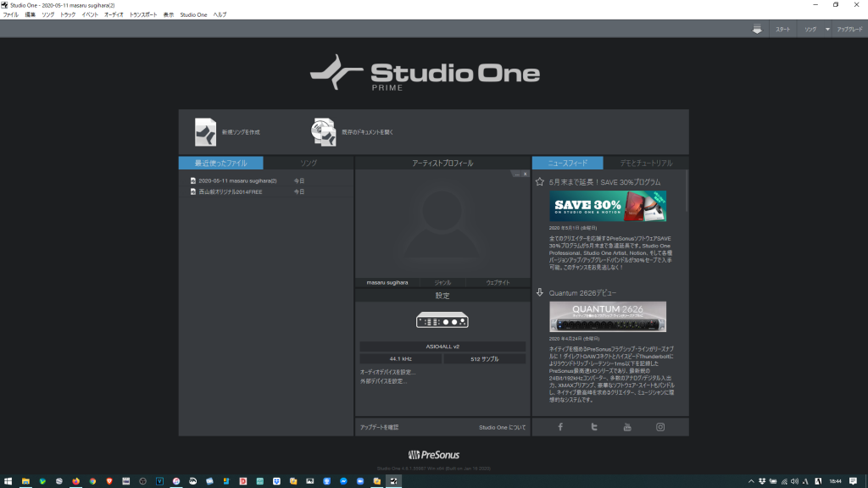Open the オーディオデバイスを設定 link
Image resolution: width=868 pixels, height=488 pixels.
(x=387, y=373)
